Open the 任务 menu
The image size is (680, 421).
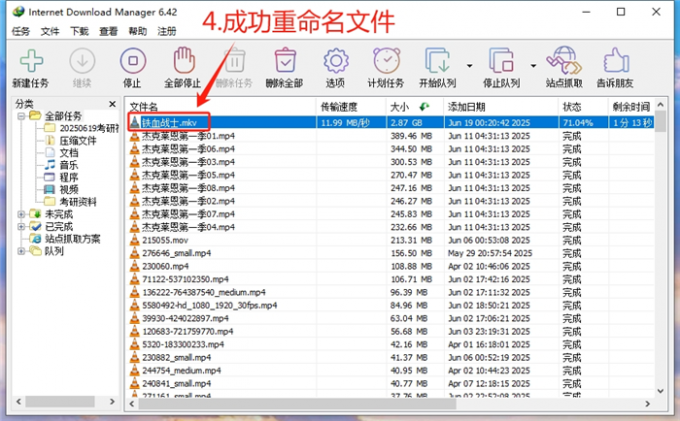(x=20, y=31)
